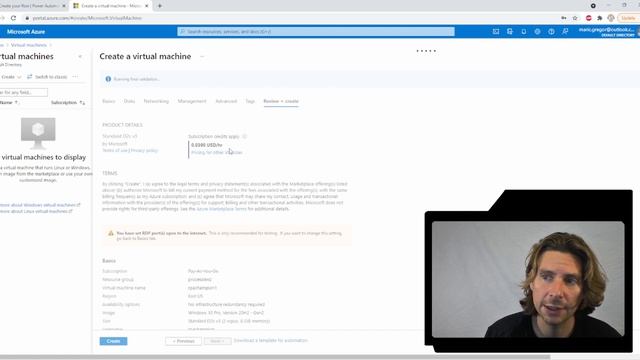Screen dimensions: 640x360
Task: Click the RDP warning triangle icon
Action: pyautogui.click(x=111, y=233)
